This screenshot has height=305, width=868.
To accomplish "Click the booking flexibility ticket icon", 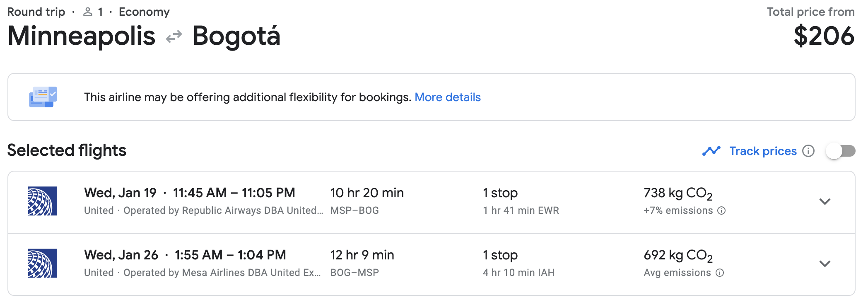I will [x=42, y=97].
